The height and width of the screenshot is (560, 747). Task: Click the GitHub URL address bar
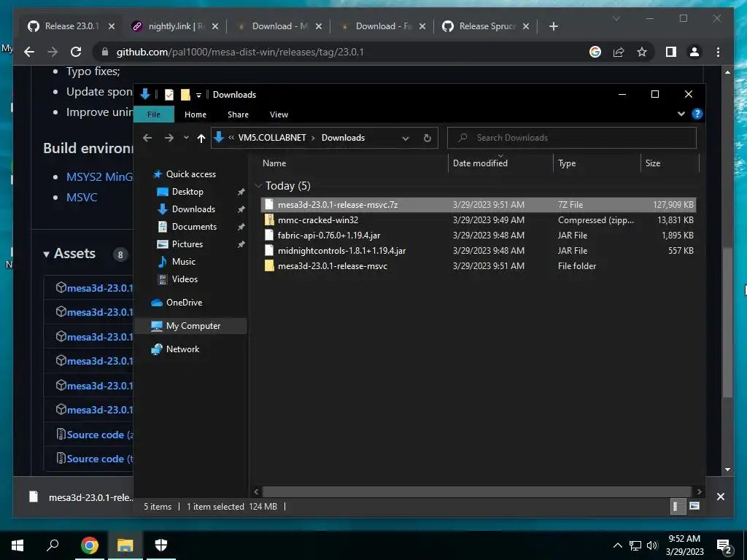pos(239,52)
